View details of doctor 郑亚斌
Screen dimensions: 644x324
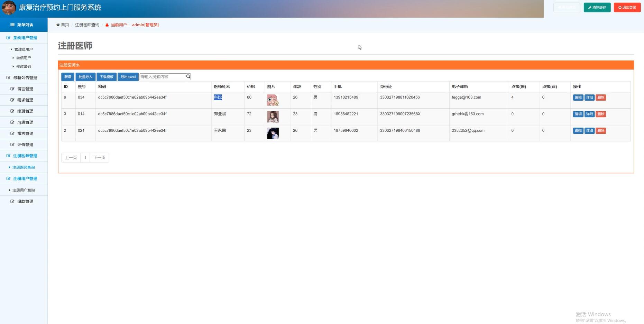tap(589, 114)
